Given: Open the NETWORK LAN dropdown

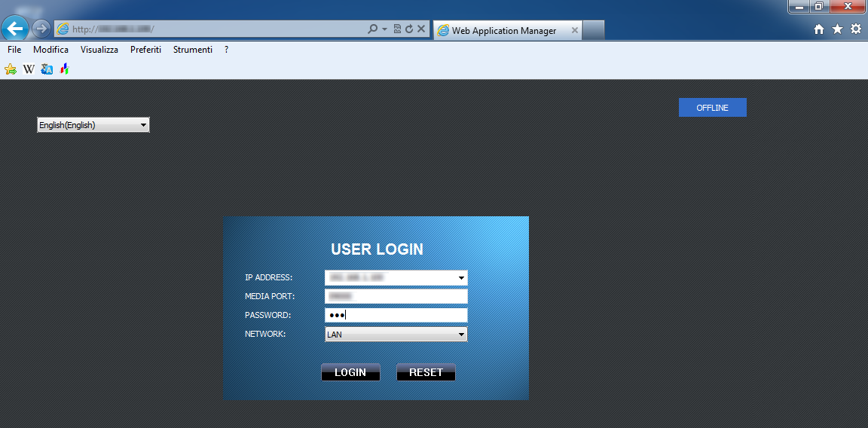Looking at the screenshot, I should tap(461, 334).
